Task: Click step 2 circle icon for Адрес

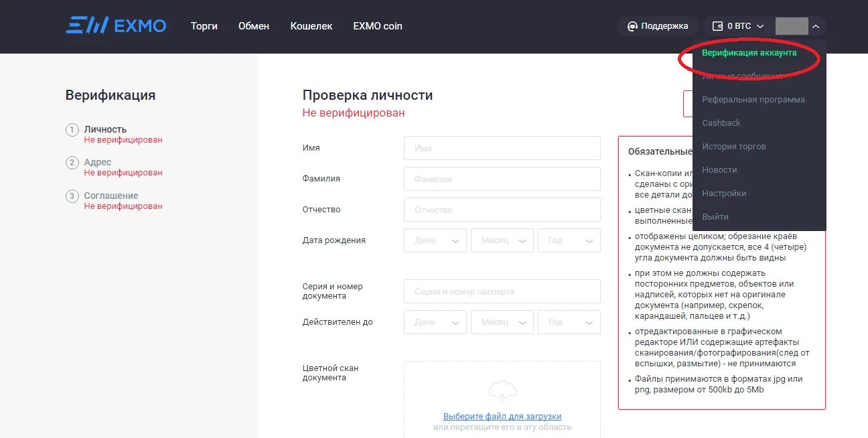Action: click(x=72, y=162)
